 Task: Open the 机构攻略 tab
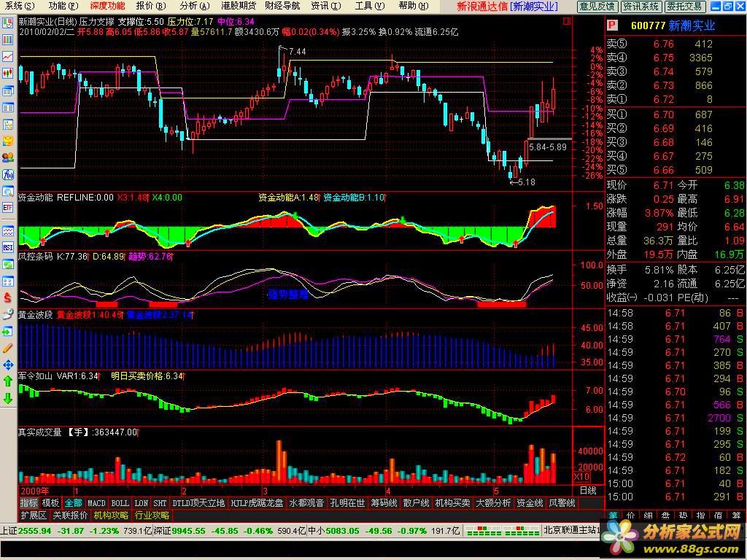coord(111,516)
